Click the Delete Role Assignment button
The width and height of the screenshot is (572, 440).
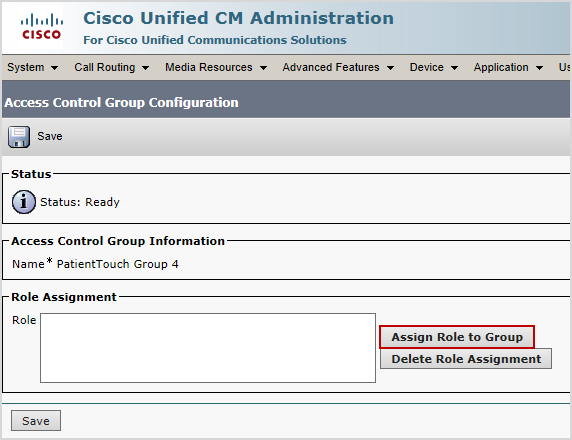[x=466, y=359]
